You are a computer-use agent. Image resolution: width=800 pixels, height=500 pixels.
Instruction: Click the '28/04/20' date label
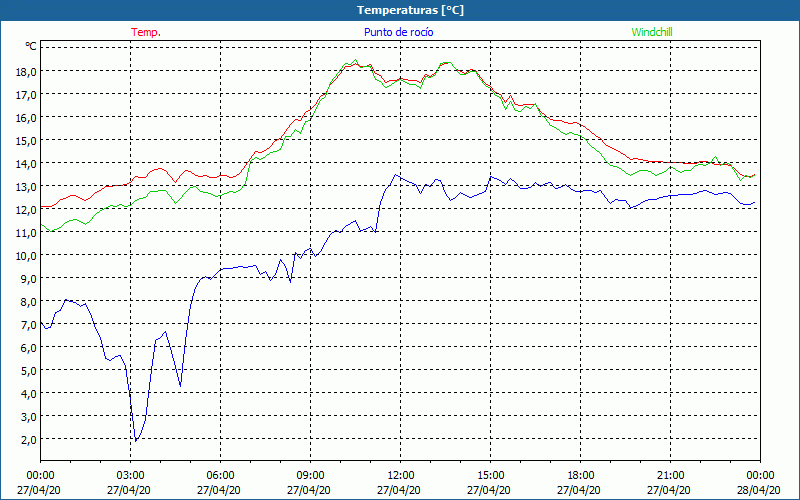click(x=759, y=490)
